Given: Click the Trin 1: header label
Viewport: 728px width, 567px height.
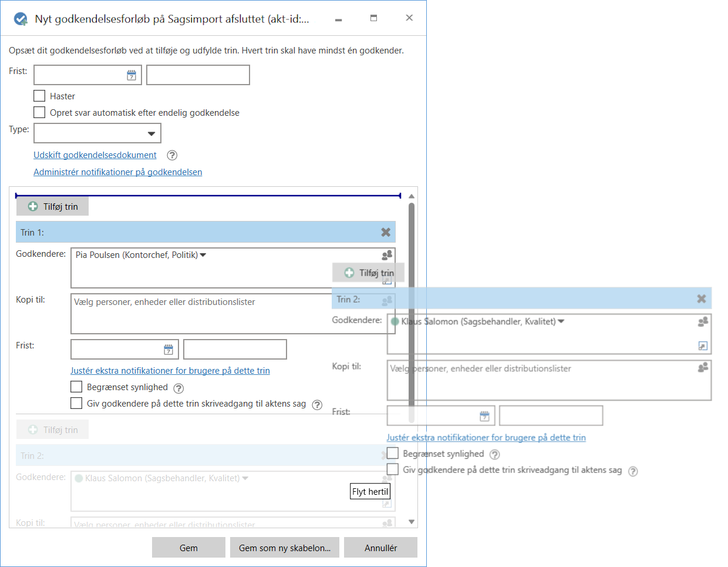Looking at the screenshot, I should click(x=32, y=233).
